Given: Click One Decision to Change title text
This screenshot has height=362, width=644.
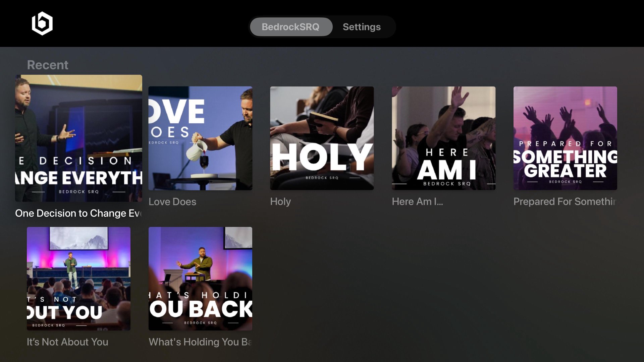Looking at the screenshot, I should point(78,213).
